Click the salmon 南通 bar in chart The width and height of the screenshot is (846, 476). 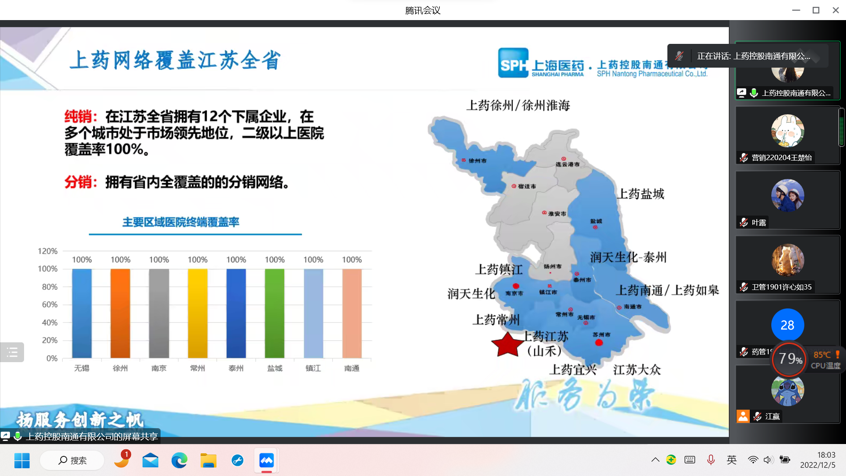[x=352, y=313]
